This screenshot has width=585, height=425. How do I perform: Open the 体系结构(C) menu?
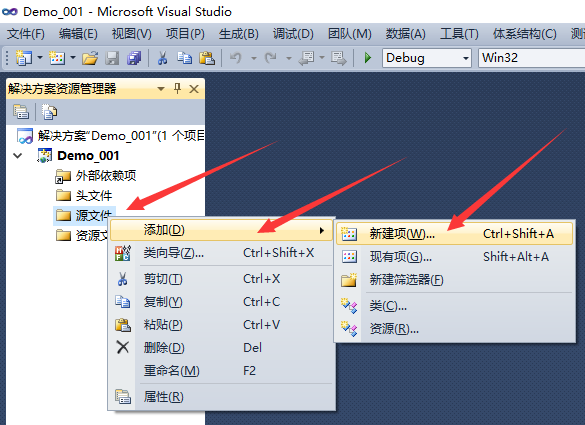525,34
